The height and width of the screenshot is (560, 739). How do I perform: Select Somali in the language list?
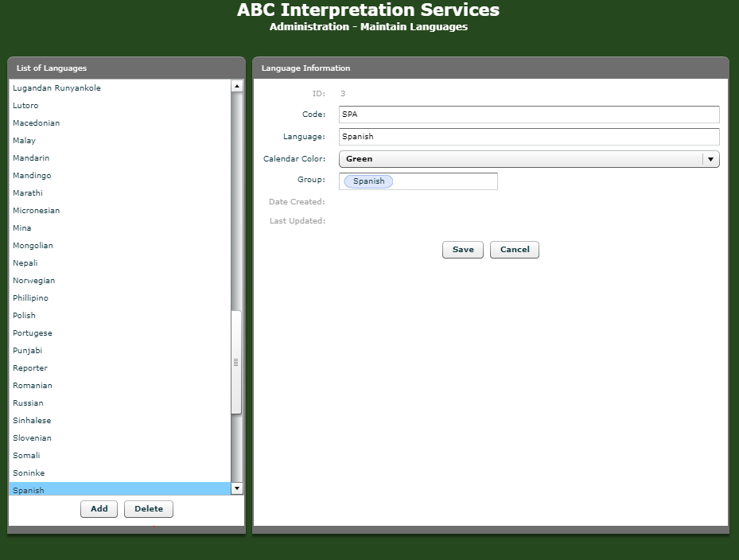120,455
